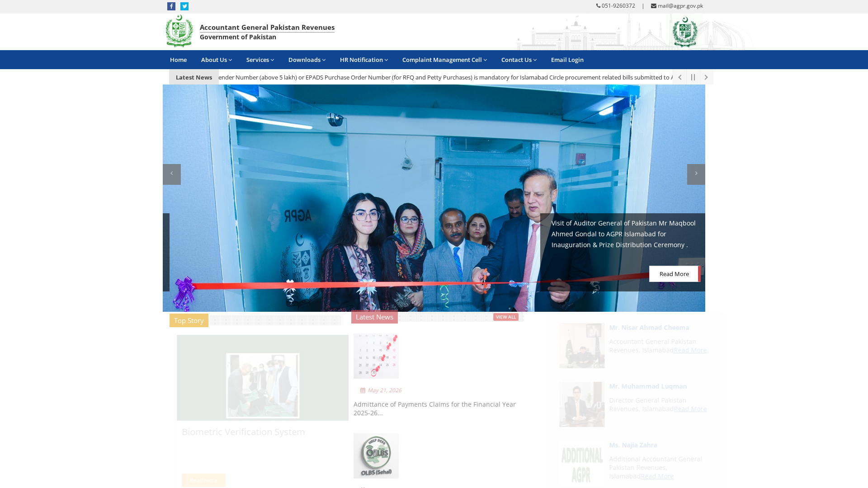
Task: Click the phone icon beside 051-9260372
Action: point(599,6)
